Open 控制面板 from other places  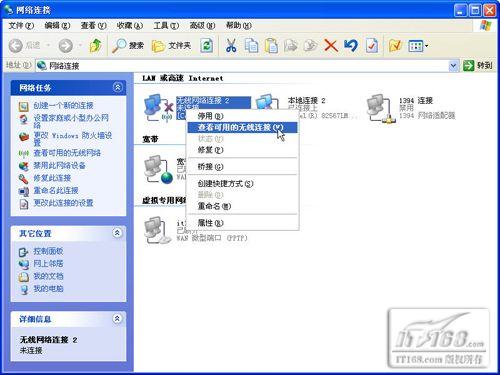click(48, 251)
